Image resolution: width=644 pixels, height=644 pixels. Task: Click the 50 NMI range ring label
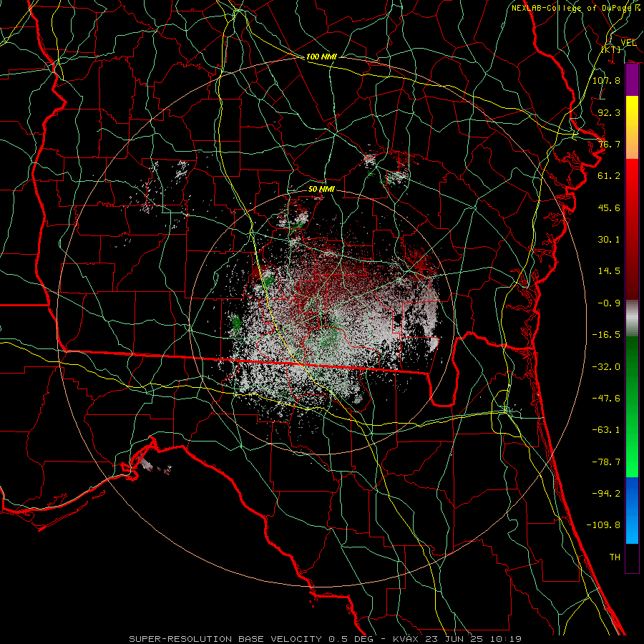pos(321,189)
